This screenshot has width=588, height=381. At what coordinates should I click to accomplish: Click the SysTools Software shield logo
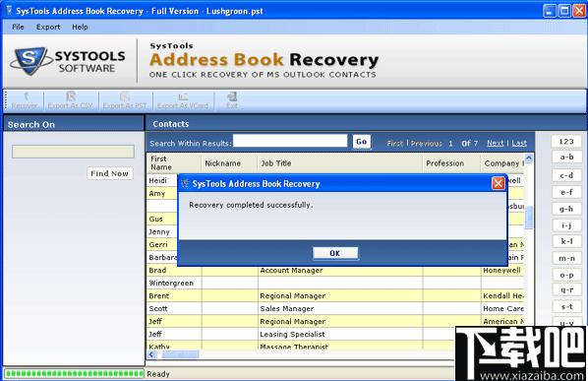tap(30, 61)
